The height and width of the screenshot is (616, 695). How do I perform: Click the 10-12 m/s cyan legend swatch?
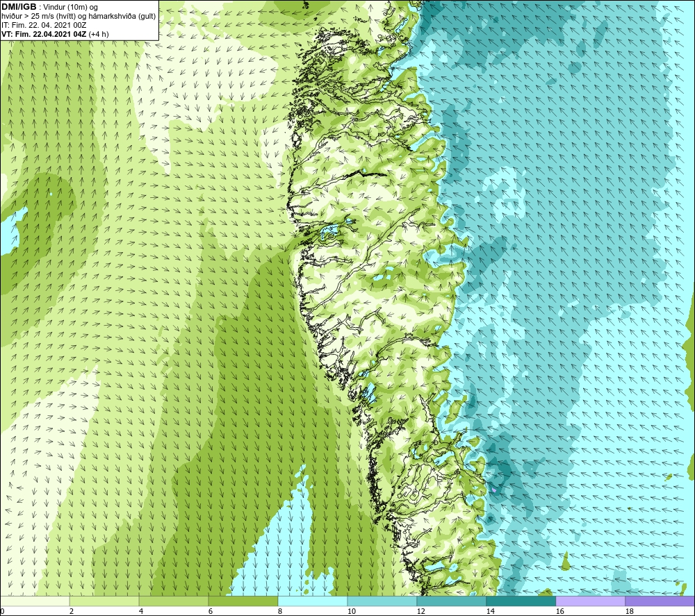click(382, 601)
